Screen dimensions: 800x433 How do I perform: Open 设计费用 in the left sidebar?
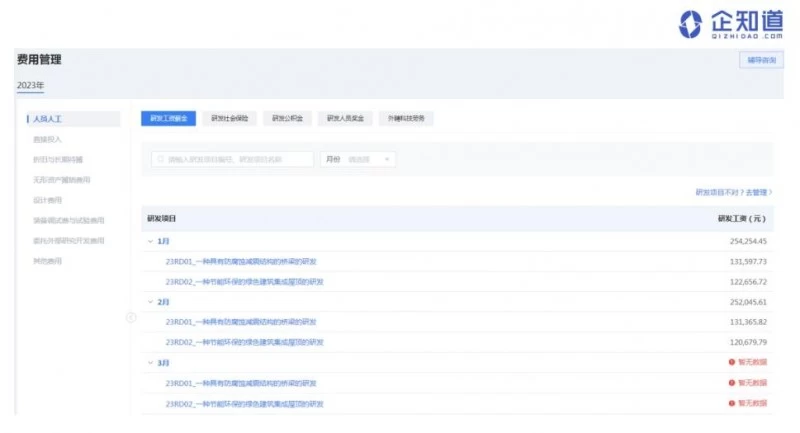click(47, 200)
